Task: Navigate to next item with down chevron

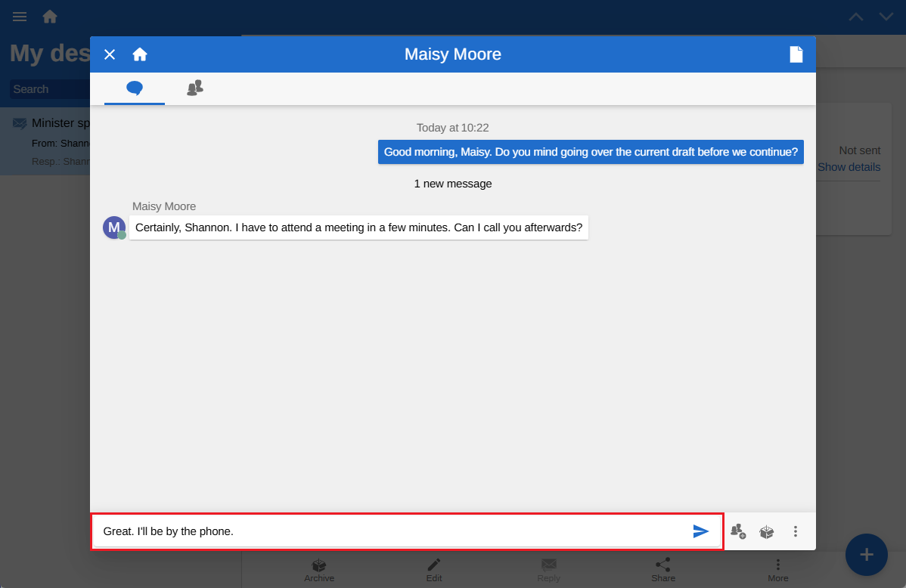Action: [x=886, y=17]
